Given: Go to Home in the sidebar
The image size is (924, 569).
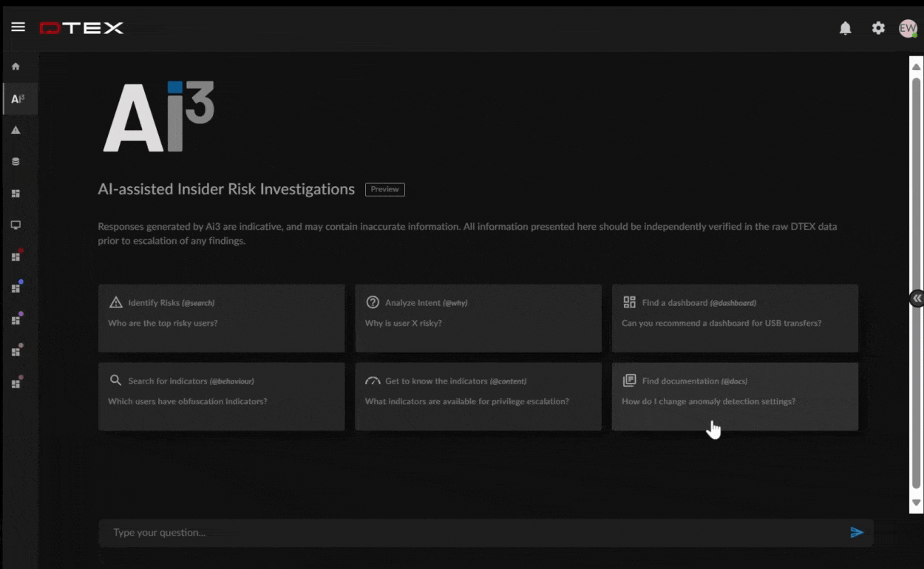Looking at the screenshot, I should click(x=16, y=67).
